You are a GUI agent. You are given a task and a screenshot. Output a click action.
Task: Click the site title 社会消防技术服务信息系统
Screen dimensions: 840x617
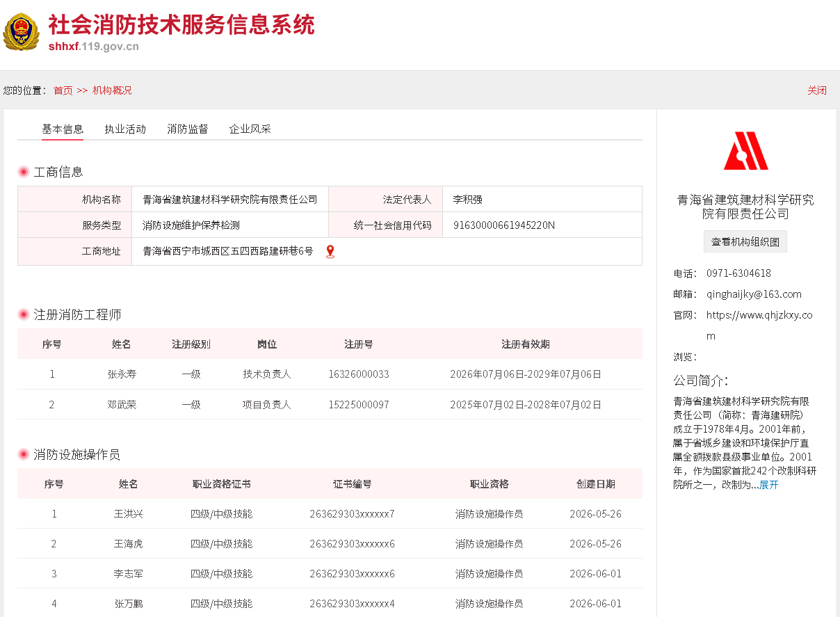point(181,25)
